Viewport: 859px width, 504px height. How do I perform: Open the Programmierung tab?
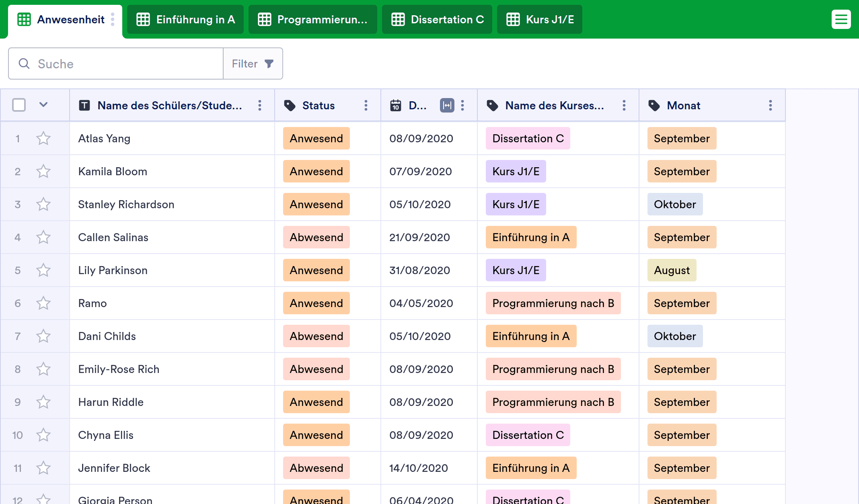point(313,19)
